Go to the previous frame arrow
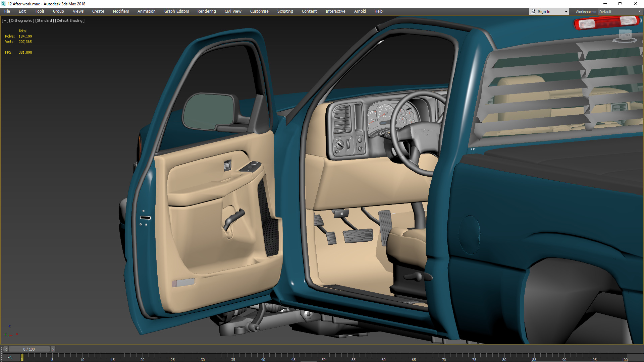 click(x=5, y=349)
